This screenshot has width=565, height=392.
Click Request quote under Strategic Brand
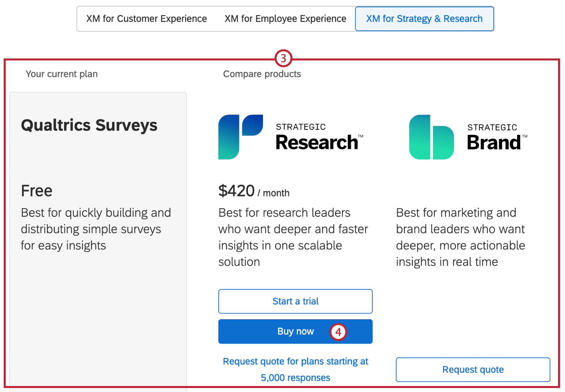click(x=473, y=370)
